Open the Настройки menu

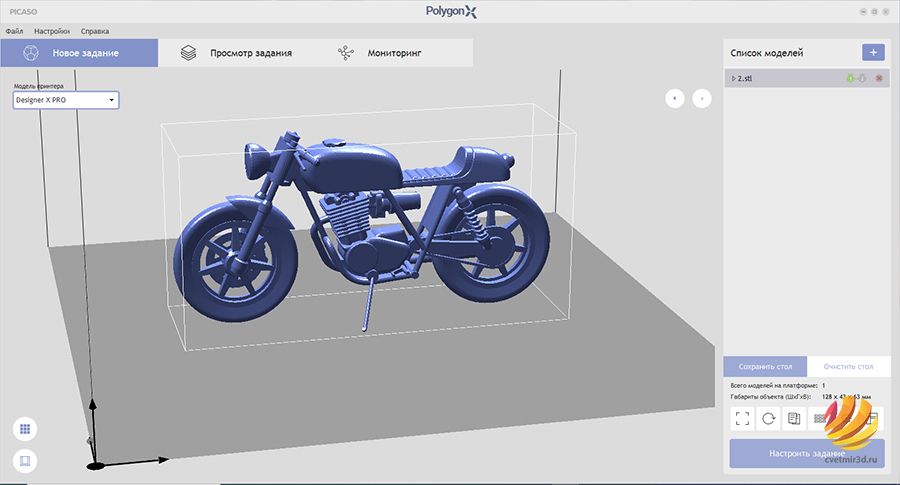click(52, 31)
